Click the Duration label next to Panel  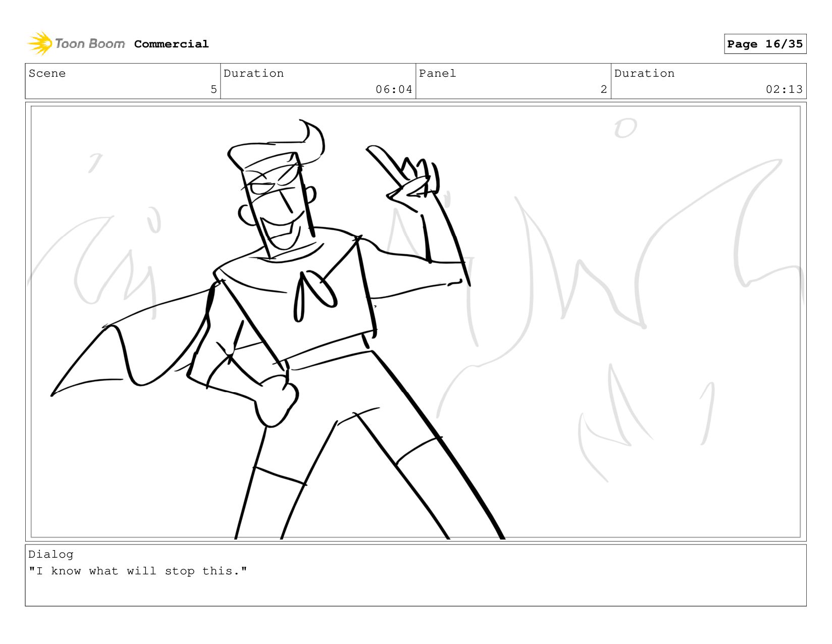[x=644, y=73]
